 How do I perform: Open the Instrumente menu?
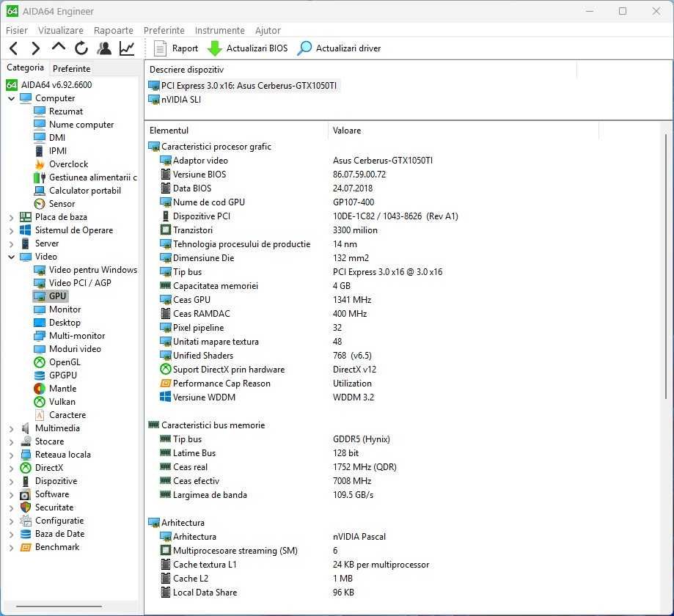(x=219, y=31)
